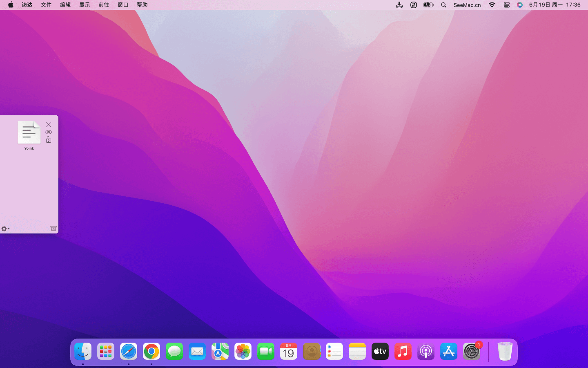Click the SeeMac.cn text in menu bar
The width and height of the screenshot is (588, 368).
(467, 5)
